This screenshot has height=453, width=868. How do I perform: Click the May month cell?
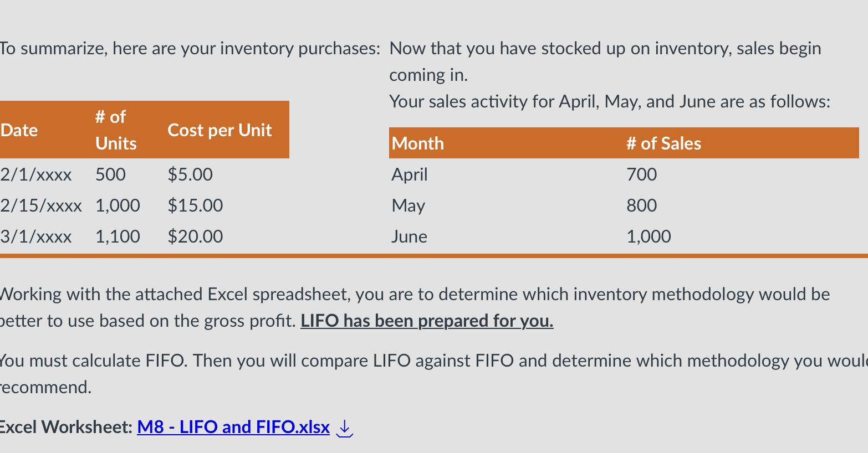click(408, 205)
